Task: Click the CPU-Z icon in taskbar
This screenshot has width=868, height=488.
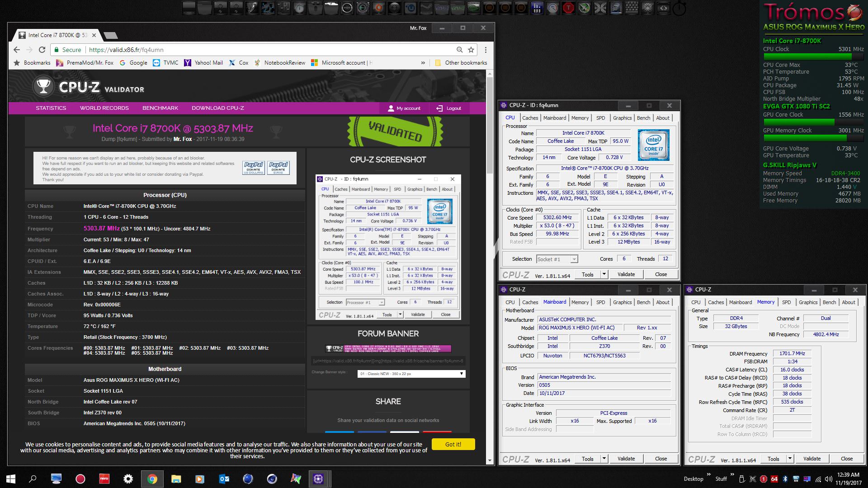Action: pyautogui.click(x=318, y=479)
